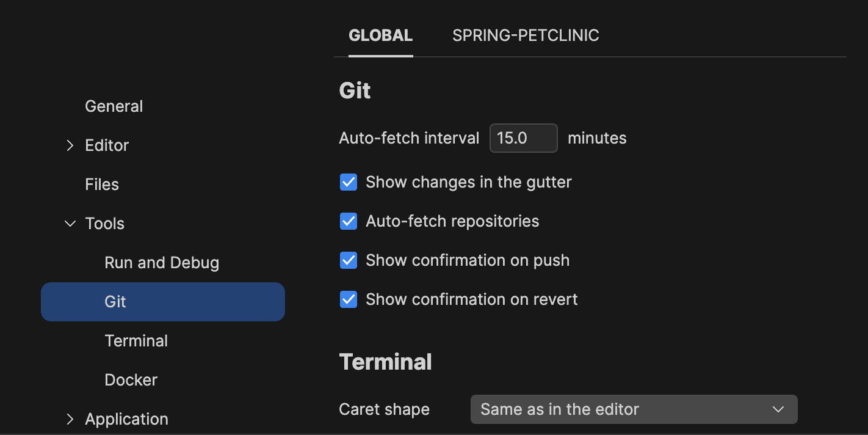Open the Docker settings page
The width and height of the screenshot is (868, 435).
click(x=131, y=379)
